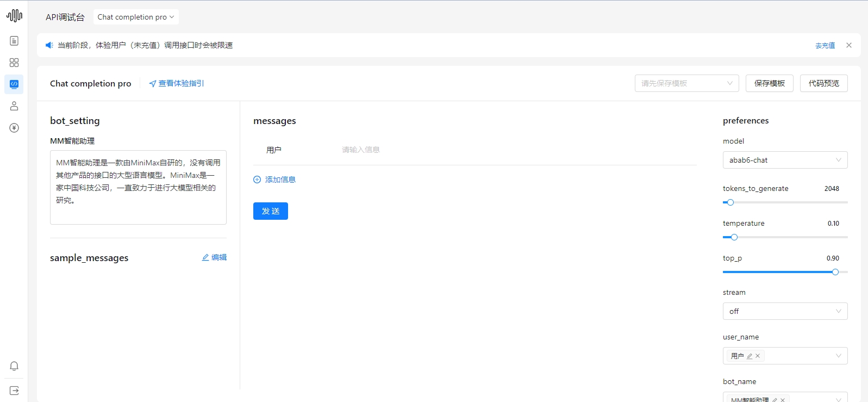This screenshot has height=402, width=868.
Task: Click the bot_setting description text area
Action: pos(138,187)
